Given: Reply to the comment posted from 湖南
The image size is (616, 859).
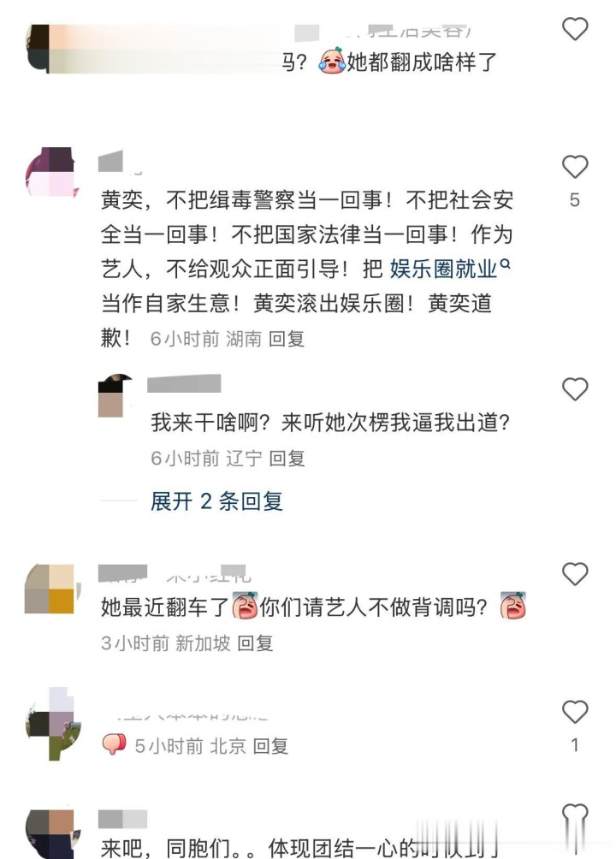Looking at the screenshot, I should (286, 339).
